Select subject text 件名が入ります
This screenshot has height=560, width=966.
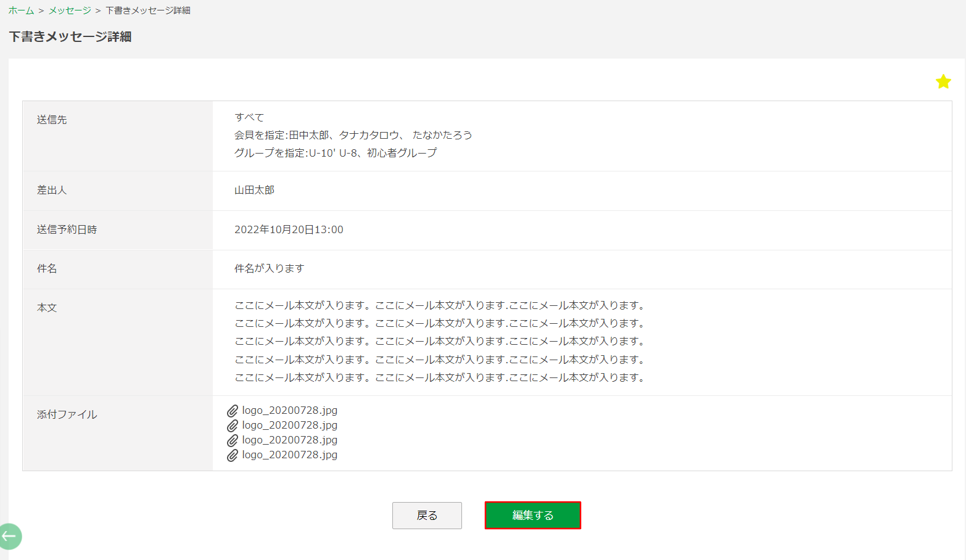pyautogui.click(x=270, y=268)
